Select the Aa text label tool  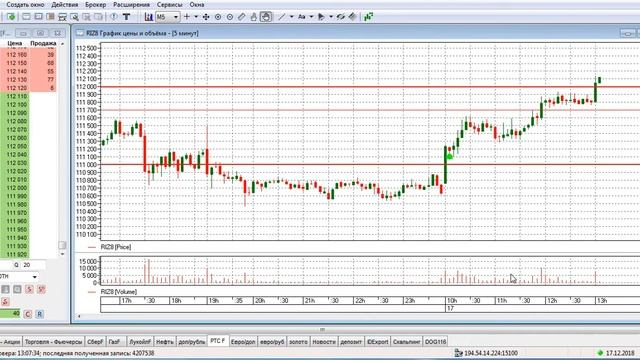[x=302, y=17]
